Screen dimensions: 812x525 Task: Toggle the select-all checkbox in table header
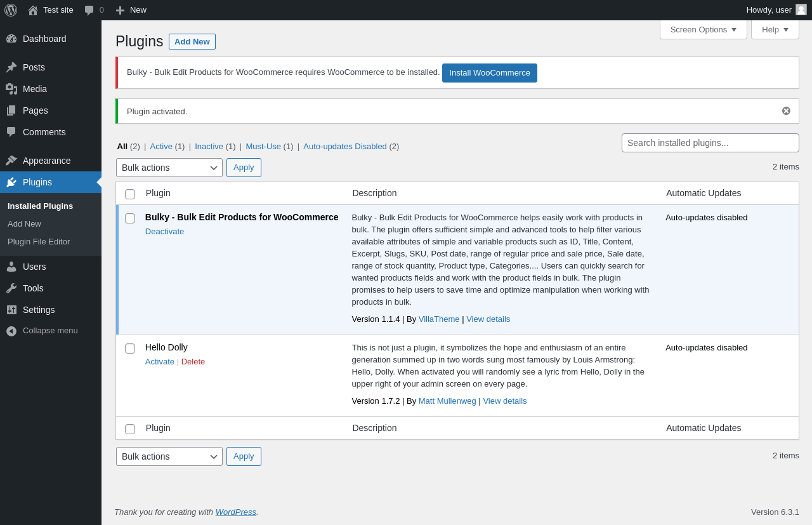pos(130,194)
